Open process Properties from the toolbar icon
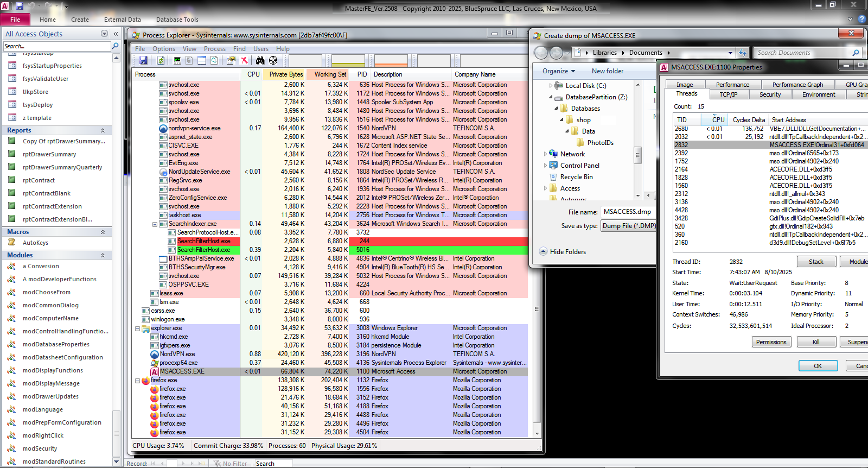 231,60
